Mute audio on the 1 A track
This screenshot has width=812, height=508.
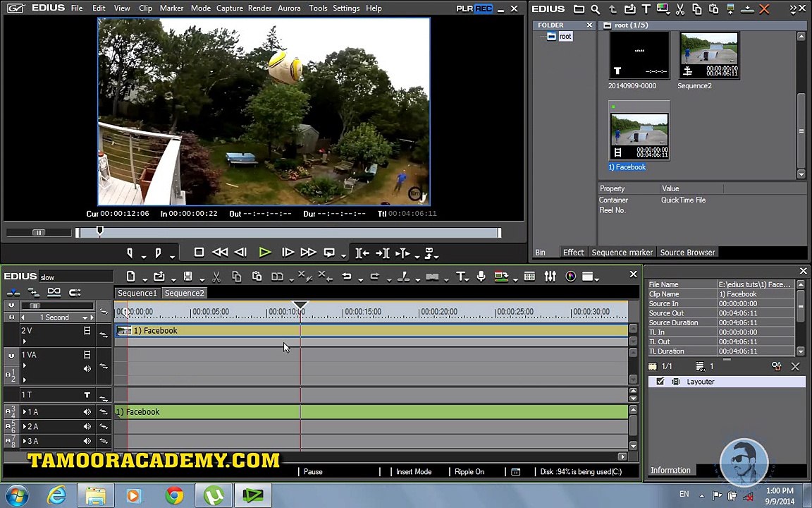click(x=87, y=412)
